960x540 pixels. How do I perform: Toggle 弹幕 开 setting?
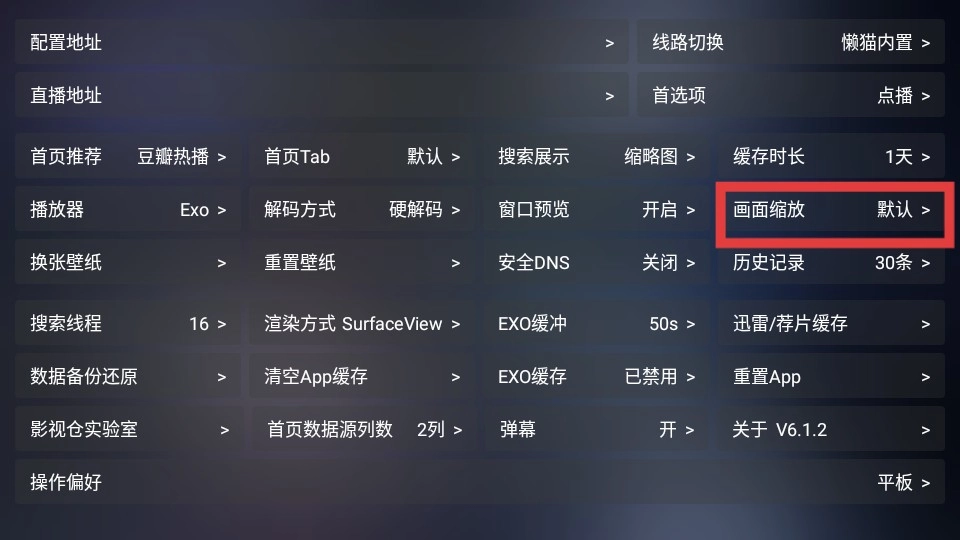tap(597, 430)
